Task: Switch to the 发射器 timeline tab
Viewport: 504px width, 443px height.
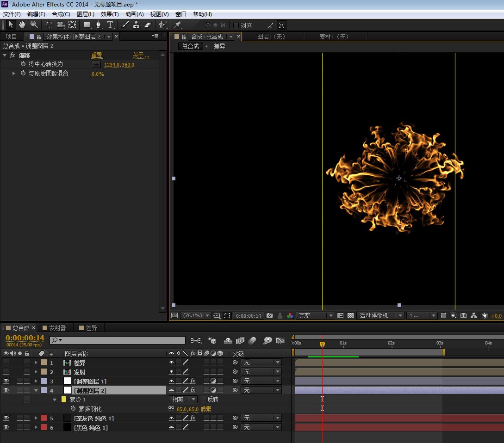Action: (x=57, y=328)
